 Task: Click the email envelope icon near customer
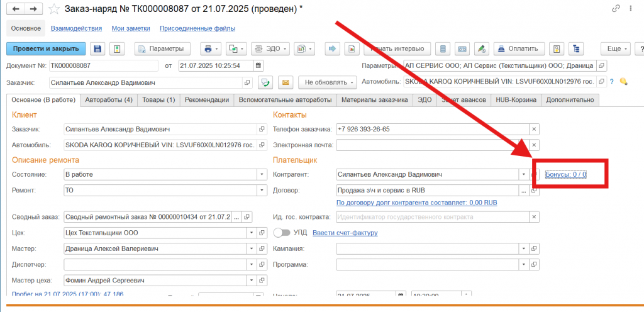pyautogui.click(x=286, y=82)
